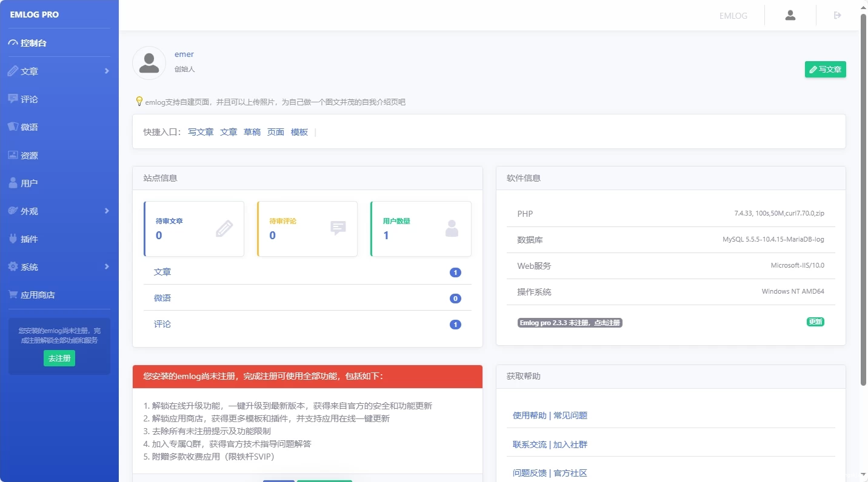Viewport: 868px width, 482px height.
Task: Click the comment icon in 待审评论 card
Action: click(x=338, y=228)
